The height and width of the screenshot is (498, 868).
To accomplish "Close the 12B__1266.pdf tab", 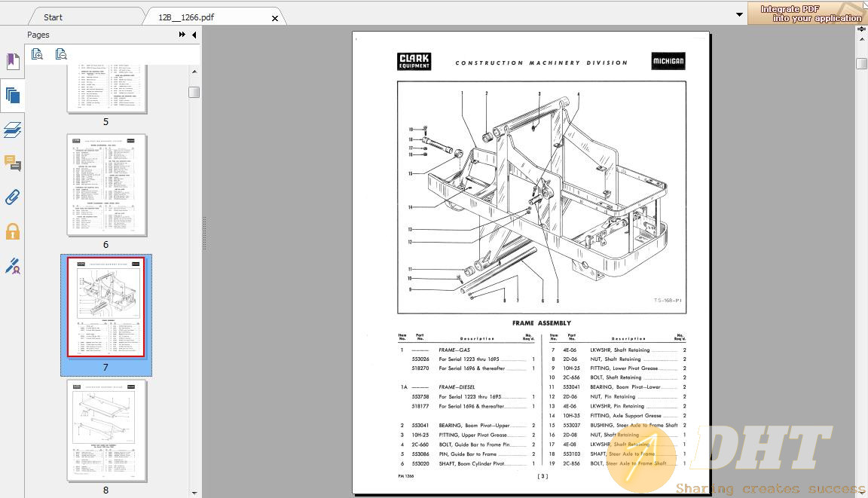I will pyautogui.click(x=274, y=18).
